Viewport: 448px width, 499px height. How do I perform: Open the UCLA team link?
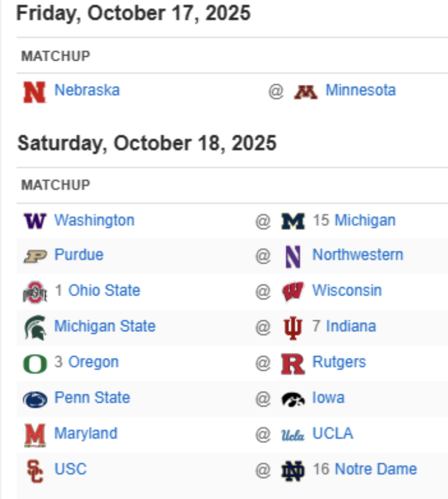tap(333, 433)
